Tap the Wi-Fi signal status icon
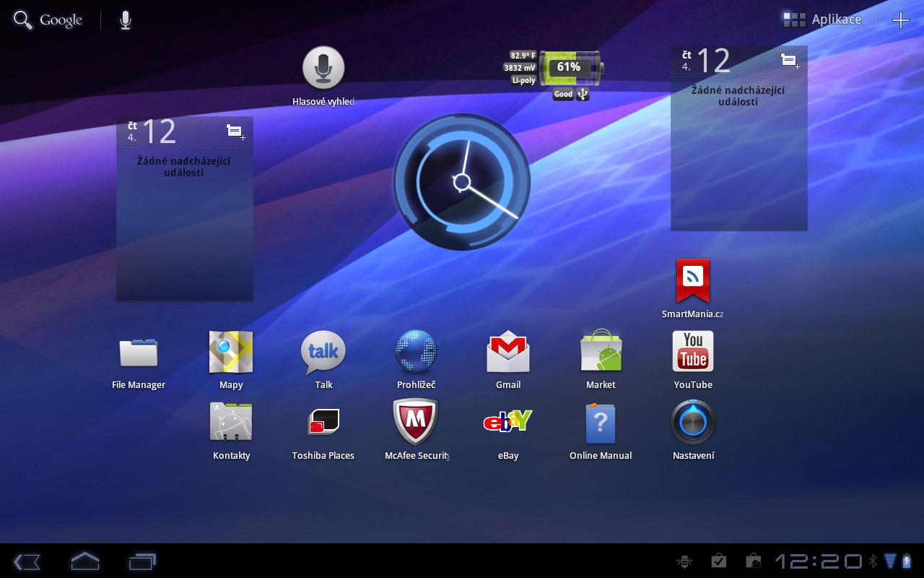 click(x=889, y=561)
